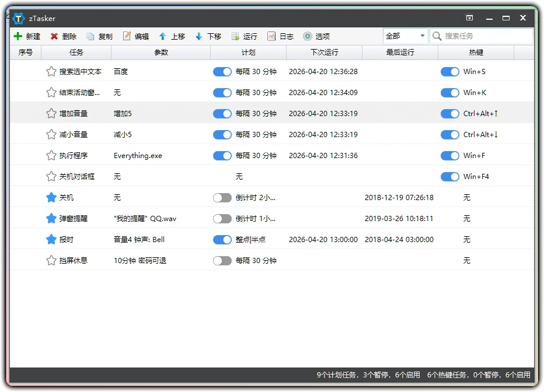The height and width of the screenshot is (392, 544).
Task: Create a new task with 新建
Action: click(x=26, y=36)
